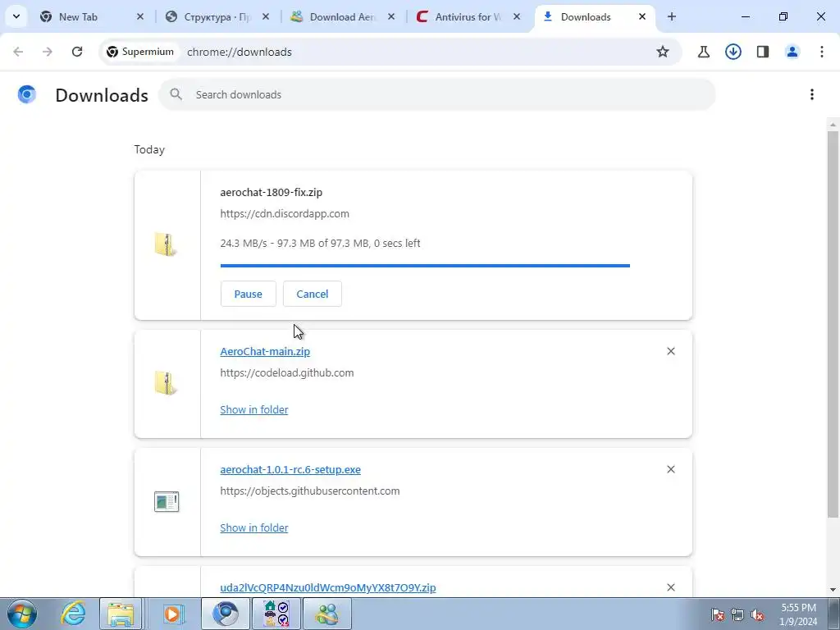Click the Supermium site info chip
Viewport: 840px width, 630px height.
(140, 52)
